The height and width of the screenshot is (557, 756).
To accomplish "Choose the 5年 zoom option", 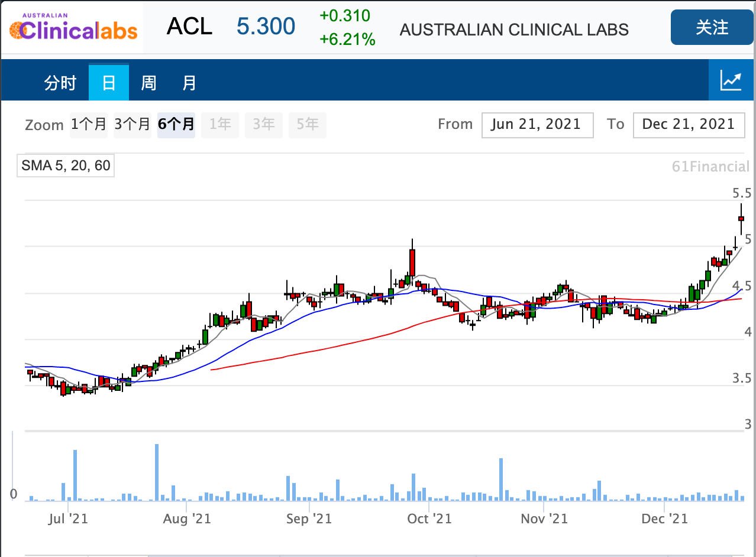I will [308, 124].
